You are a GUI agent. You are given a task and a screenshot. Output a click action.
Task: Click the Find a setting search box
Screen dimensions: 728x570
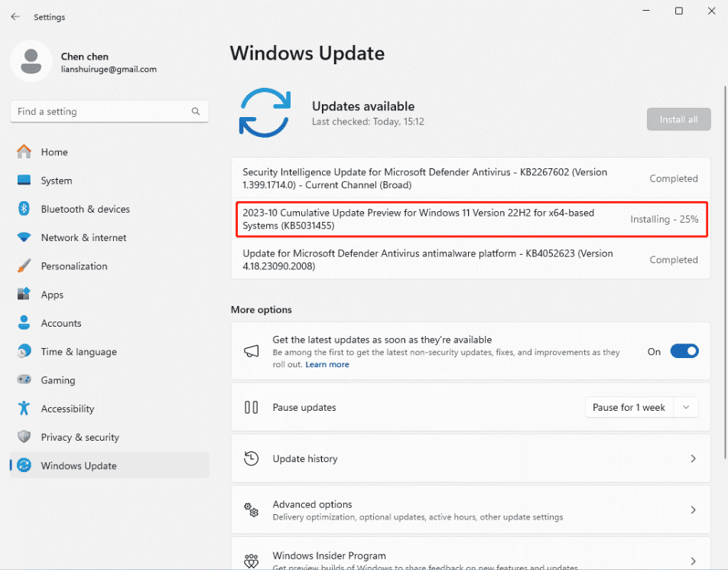pyautogui.click(x=99, y=112)
